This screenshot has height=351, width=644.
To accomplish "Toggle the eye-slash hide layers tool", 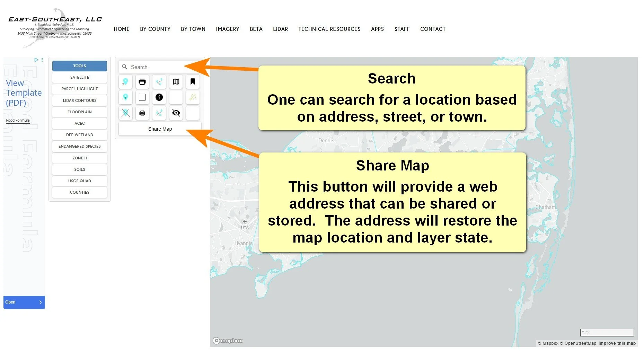I will coord(176,113).
